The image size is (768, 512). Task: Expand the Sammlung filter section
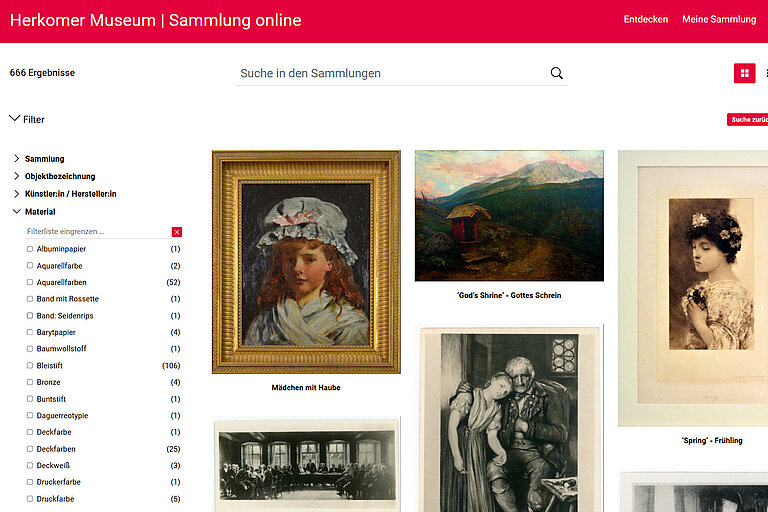(x=17, y=158)
